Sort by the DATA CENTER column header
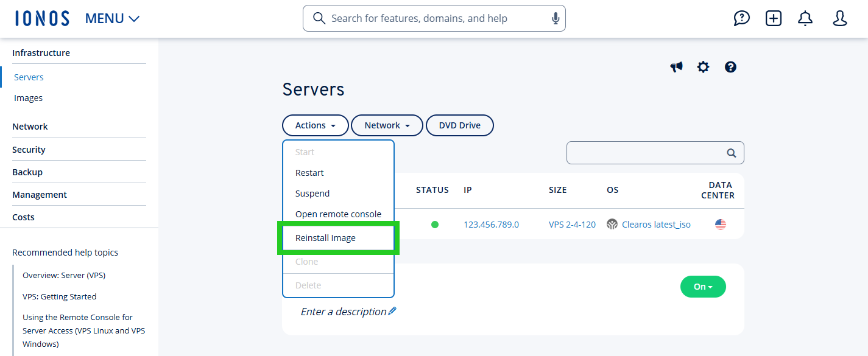Screen dimensions: 868x356 tap(718, 190)
